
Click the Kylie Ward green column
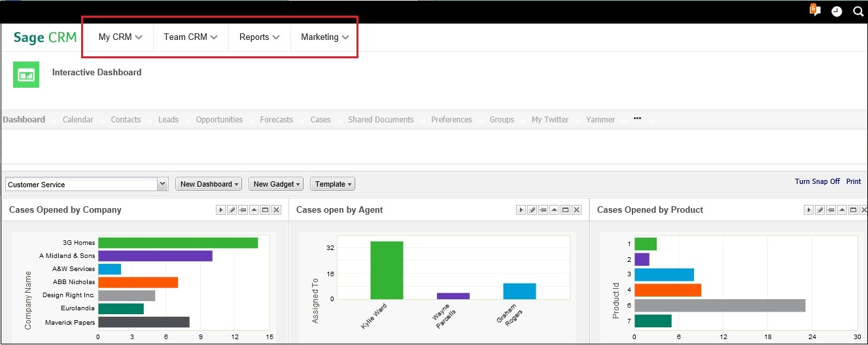tap(387, 270)
